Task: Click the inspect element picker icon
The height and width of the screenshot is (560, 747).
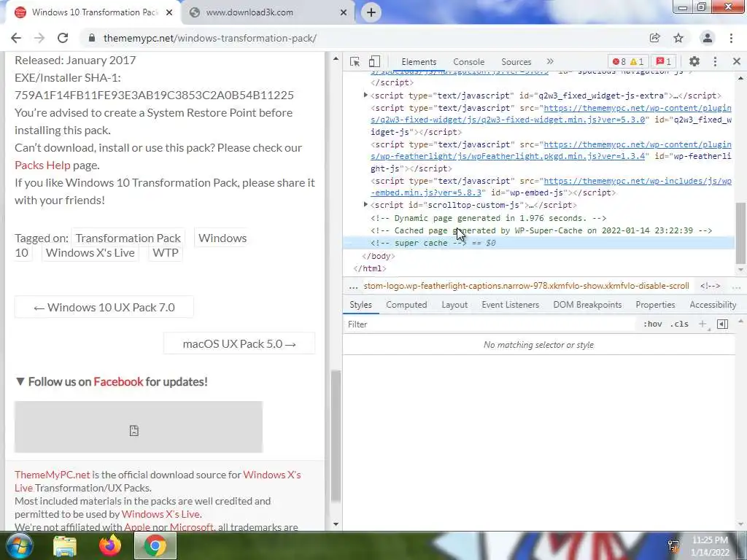Action: (355, 61)
